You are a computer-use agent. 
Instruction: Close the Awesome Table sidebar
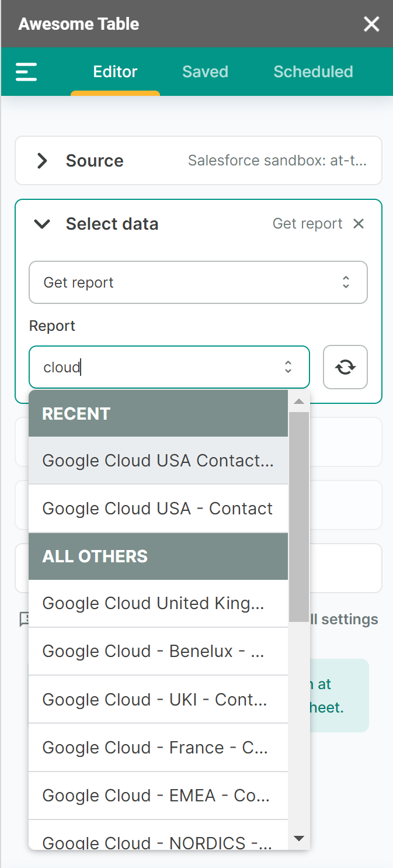click(371, 24)
